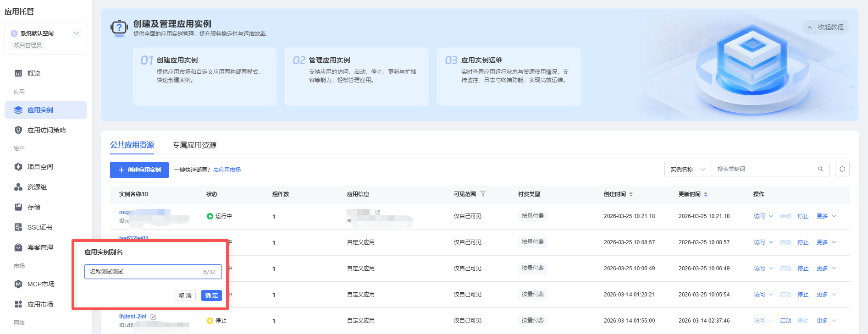Viewport: 868px width, 334px height.
Task: Switch to the 专属应用资源 tab
Action: (x=194, y=145)
